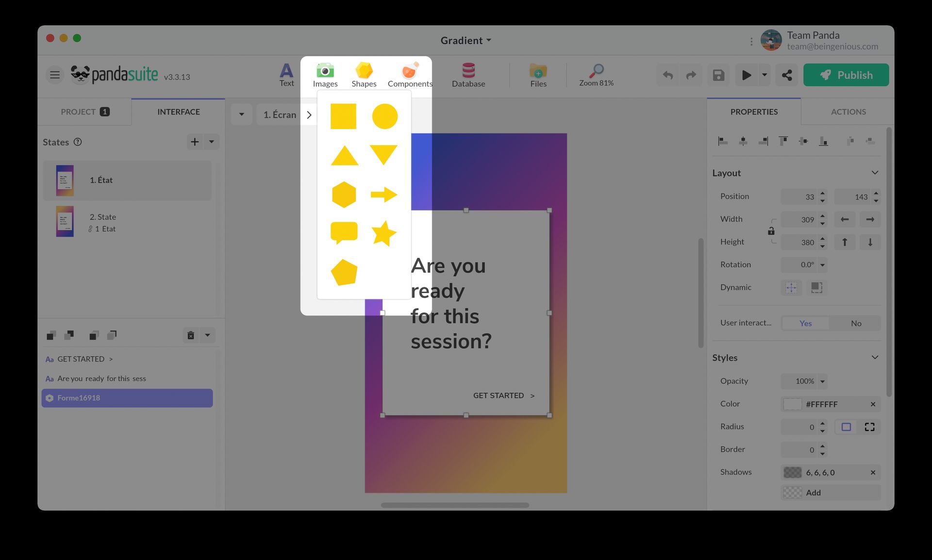Open Gradient project title dropdown
932x560 pixels.
tap(466, 40)
